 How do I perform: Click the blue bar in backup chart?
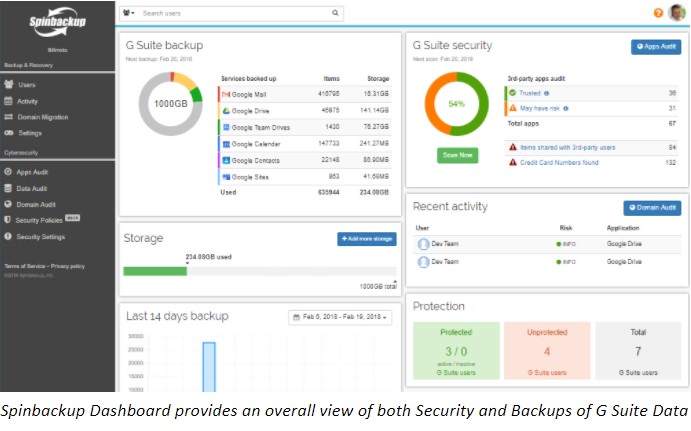[209, 367]
